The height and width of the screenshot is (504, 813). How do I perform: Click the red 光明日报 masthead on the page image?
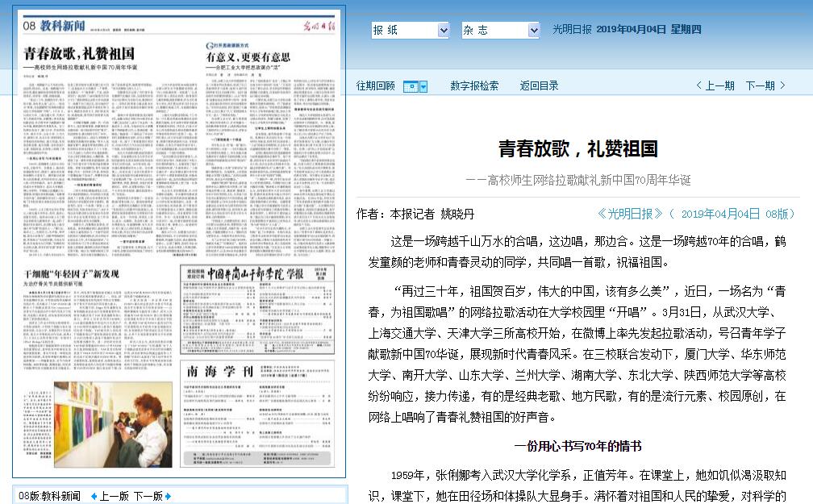click(319, 26)
